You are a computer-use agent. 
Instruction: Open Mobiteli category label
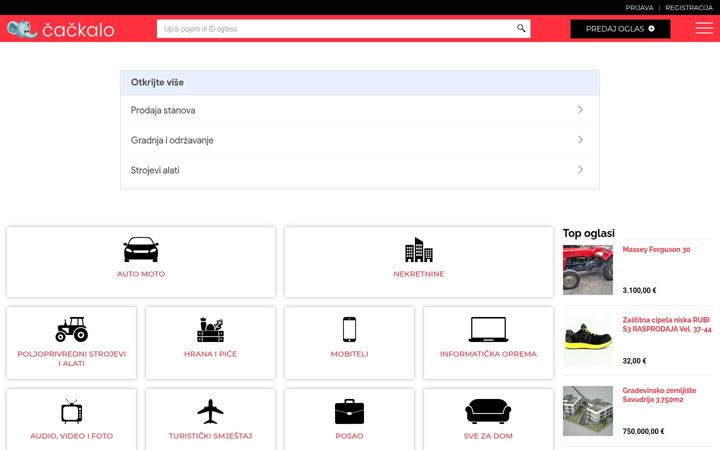[x=349, y=354]
